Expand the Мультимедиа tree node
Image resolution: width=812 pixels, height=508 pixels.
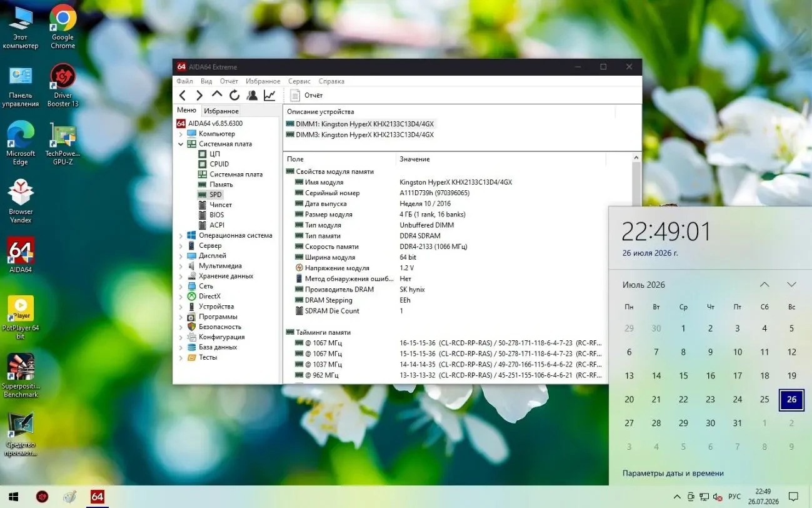coord(181,266)
